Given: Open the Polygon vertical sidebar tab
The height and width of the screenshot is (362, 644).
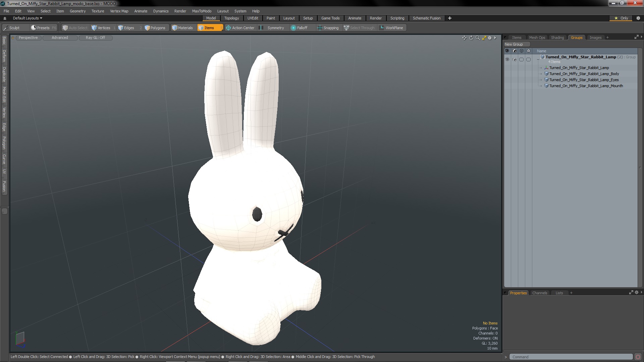Looking at the screenshot, I should pyautogui.click(x=4, y=143).
